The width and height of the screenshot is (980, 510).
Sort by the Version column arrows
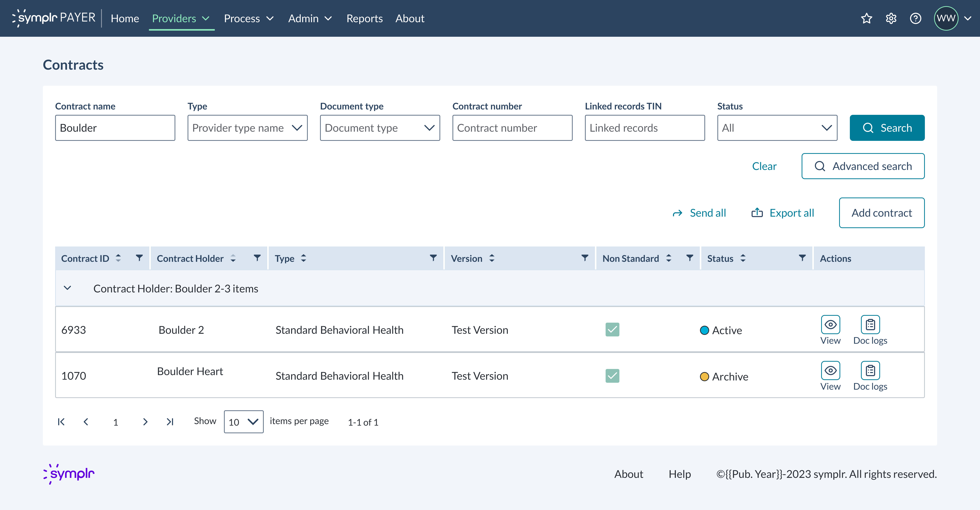pos(492,258)
